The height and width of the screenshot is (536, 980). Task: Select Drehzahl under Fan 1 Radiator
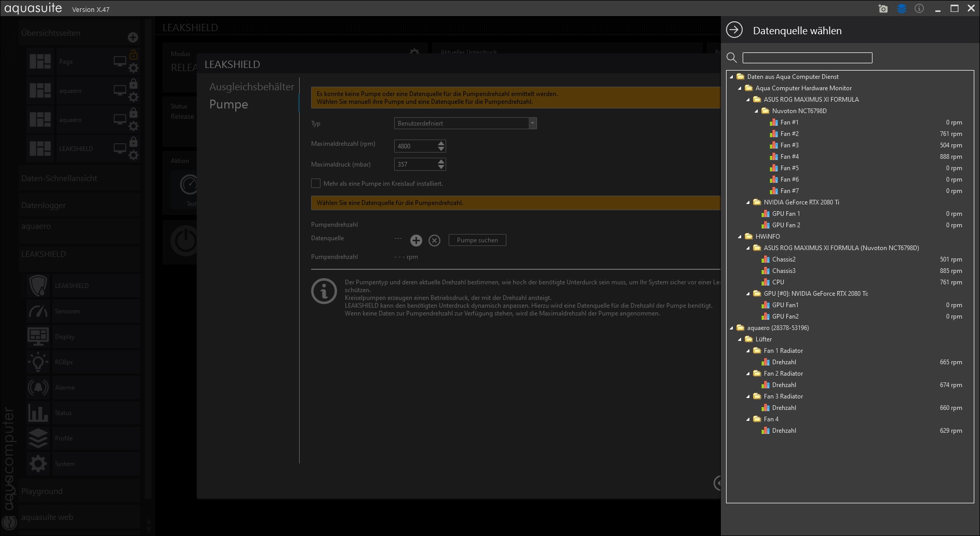pyautogui.click(x=784, y=362)
